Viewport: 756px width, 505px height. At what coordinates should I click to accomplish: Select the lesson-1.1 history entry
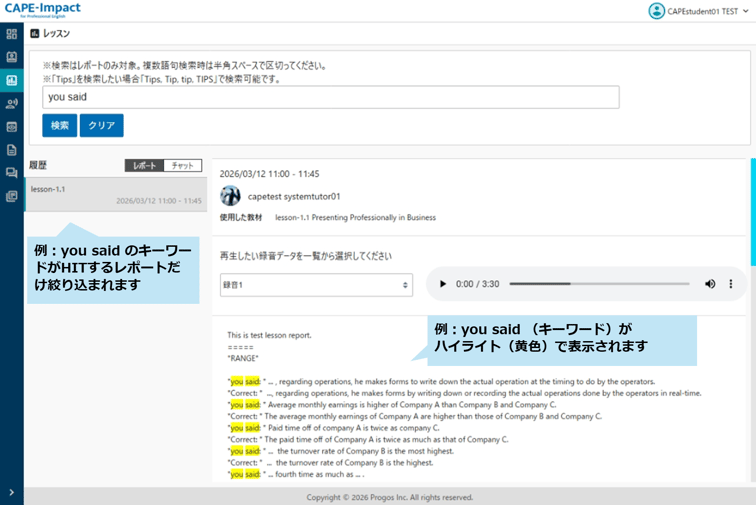click(x=115, y=194)
